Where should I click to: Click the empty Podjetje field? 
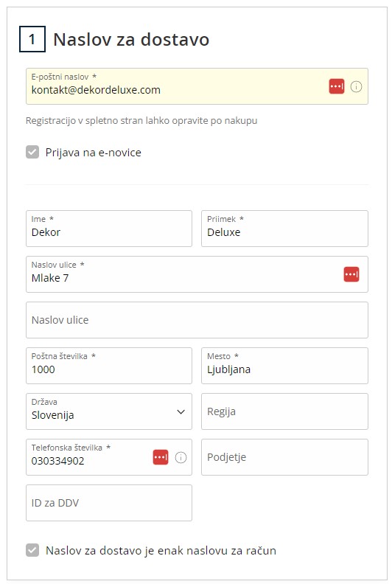pos(284,457)
